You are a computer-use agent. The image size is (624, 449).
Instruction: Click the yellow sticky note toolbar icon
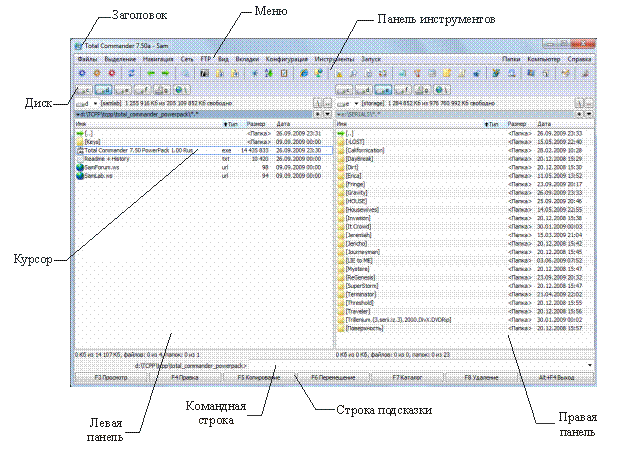click(x=447, y=73)
